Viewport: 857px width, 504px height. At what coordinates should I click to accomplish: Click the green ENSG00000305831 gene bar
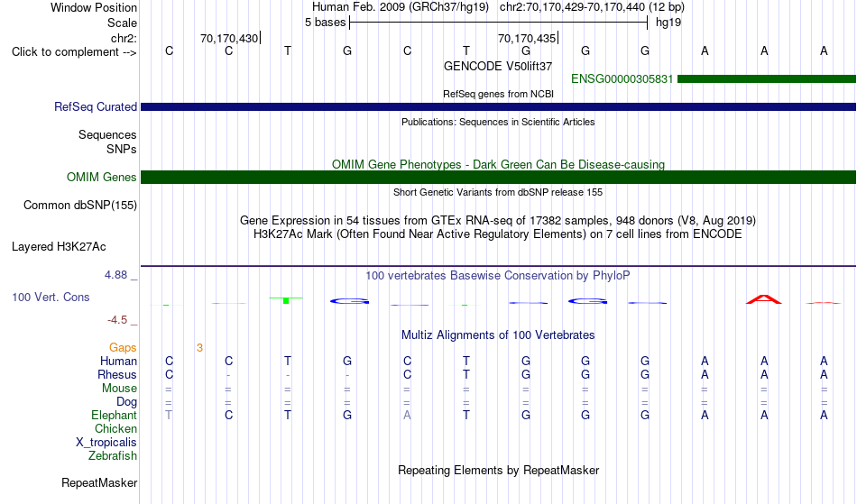click(x=766, y=79)
